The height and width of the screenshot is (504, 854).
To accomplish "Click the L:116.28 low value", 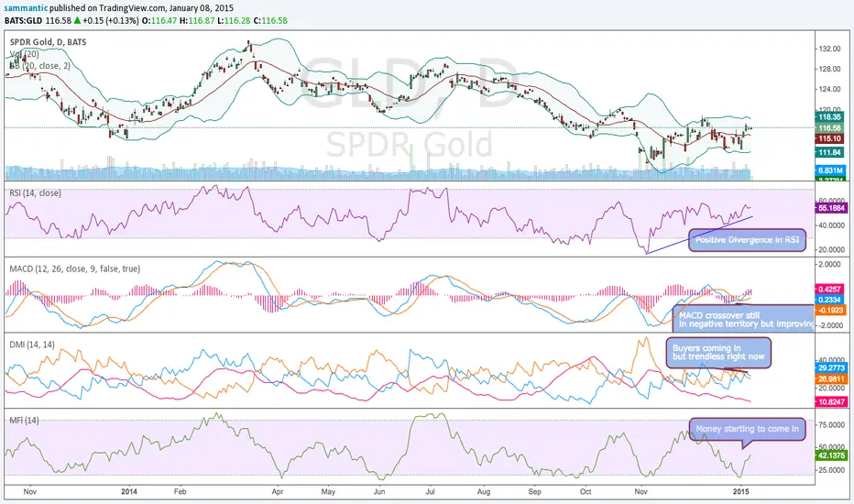I will [234, 21].
